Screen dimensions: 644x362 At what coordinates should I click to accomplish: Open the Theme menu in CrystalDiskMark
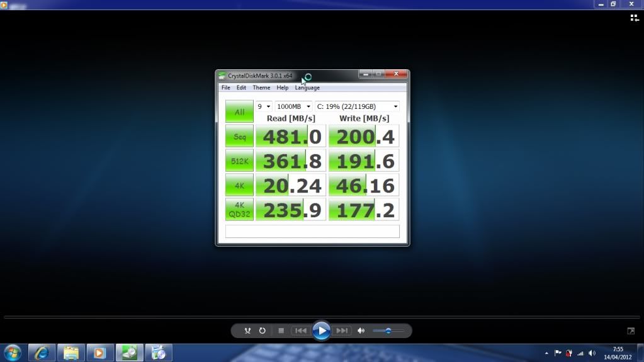pos(261,88)
